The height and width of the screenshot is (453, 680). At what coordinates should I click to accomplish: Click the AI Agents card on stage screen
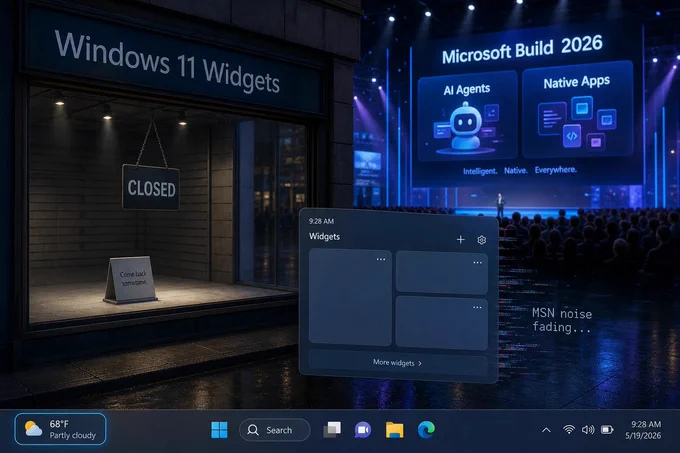pyautogui.click(x=468, y=116)
